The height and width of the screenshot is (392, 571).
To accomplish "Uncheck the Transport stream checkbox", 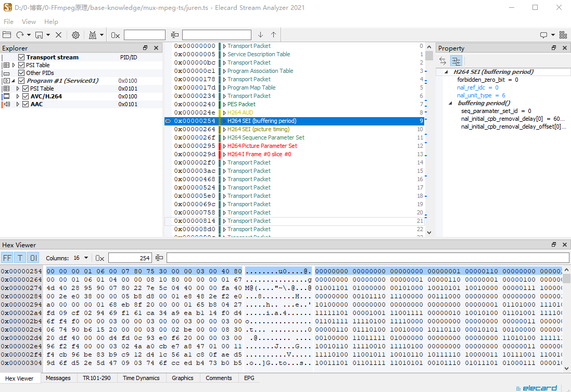I will [x=21, y=57].
